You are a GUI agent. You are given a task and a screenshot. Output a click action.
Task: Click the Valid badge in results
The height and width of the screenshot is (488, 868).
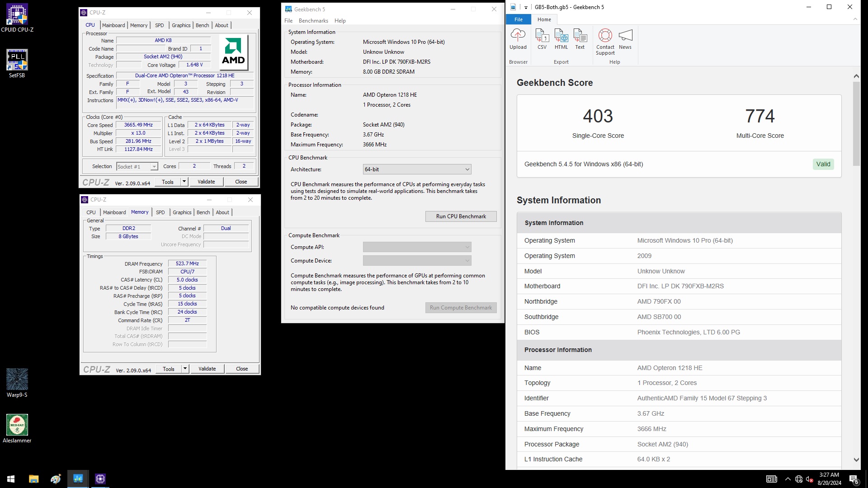[823, 164]
